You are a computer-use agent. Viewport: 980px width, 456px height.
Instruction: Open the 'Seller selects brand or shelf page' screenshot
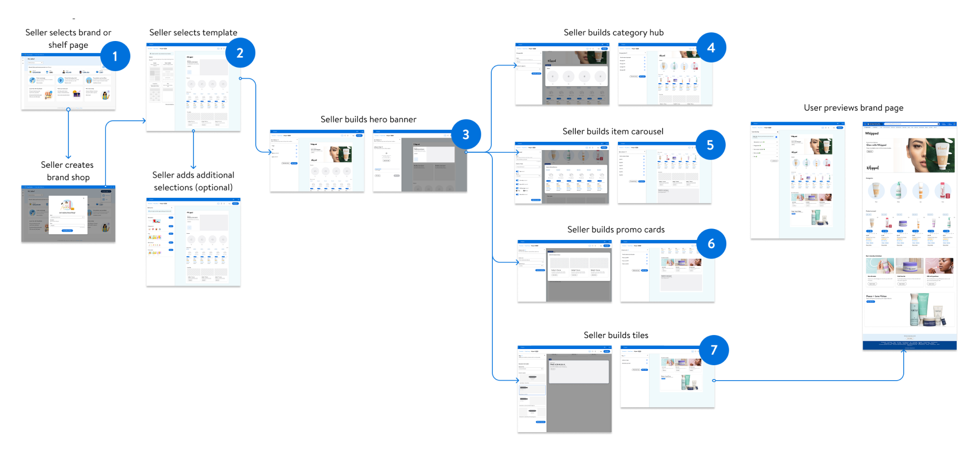(x=68, y=82)
